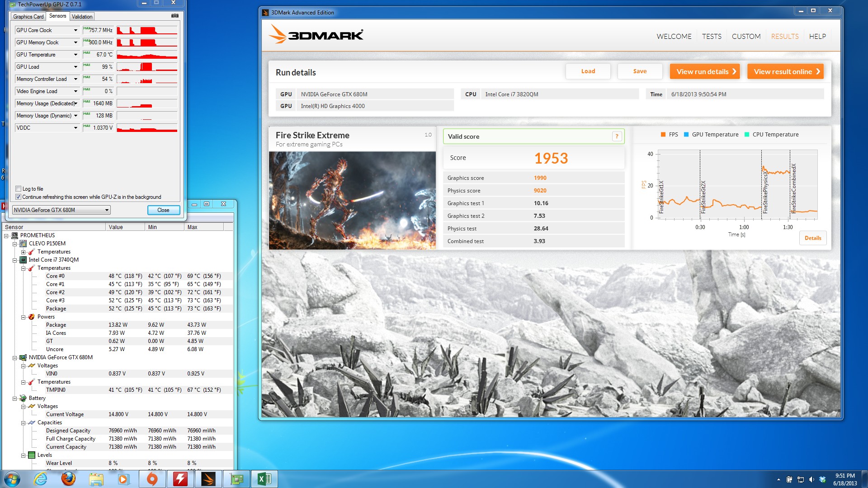Open the NVIDIA GeForce GTX 680M device dropdown
Screen dimensions: 868x488
pyautogui.click(x=107, y=210)
